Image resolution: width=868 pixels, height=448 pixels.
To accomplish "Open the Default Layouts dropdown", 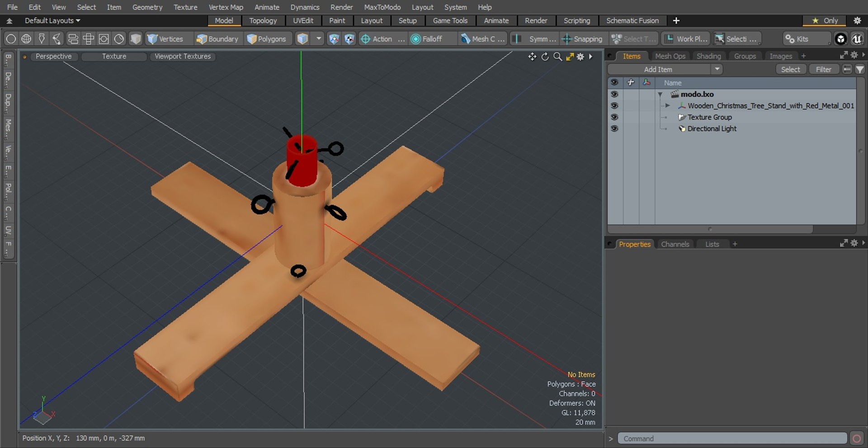I will point(52,21).
